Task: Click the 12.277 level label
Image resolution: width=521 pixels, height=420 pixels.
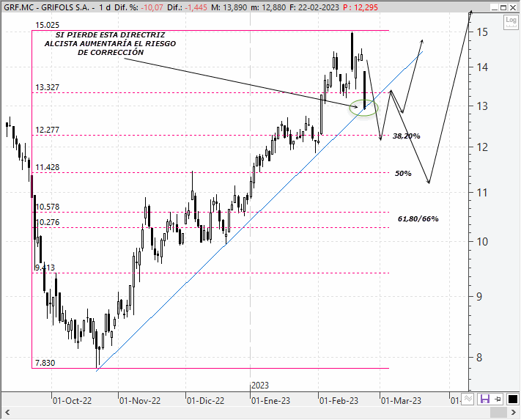Action: click(47, 130)
